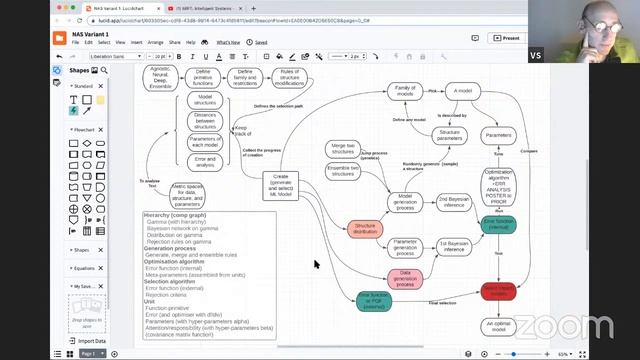Search shapes with the magnifier icon
Viewport: 640px width, 360px height.
(x=104, y=70)
